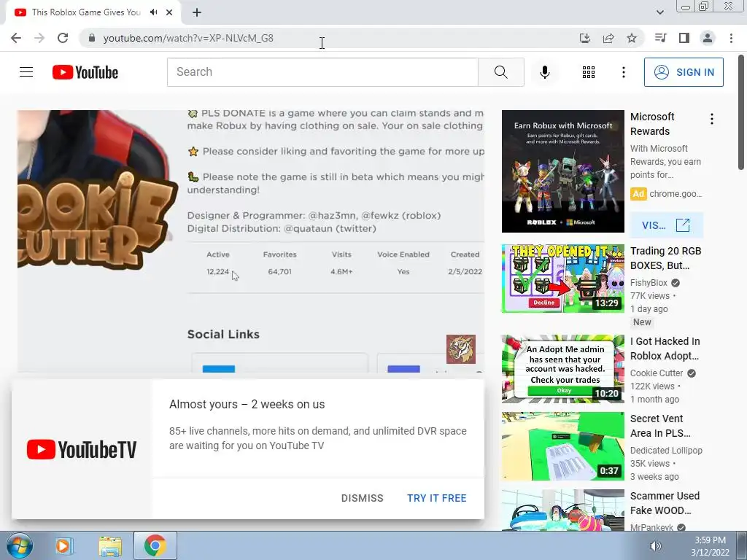Screen dimensions: 747x560
Task: Open the Cookie Cutter channel name
Action: pos(657,373)
